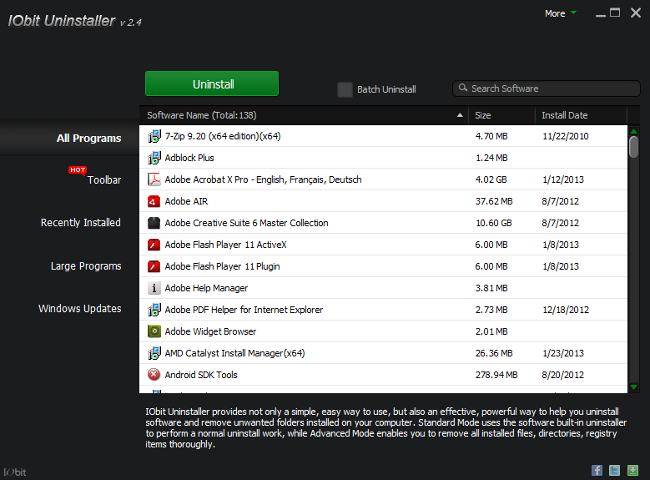
Task: Click the green download icon
Action: coord(633,470)
